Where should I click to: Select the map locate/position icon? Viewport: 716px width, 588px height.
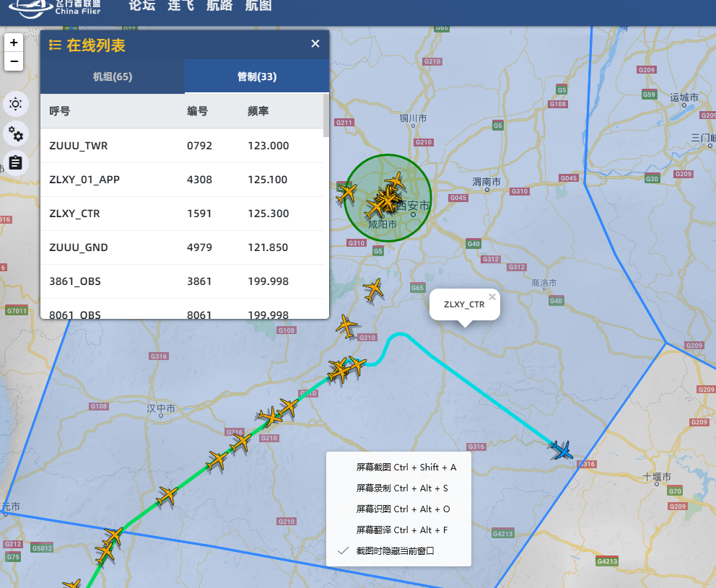point(15,104)
